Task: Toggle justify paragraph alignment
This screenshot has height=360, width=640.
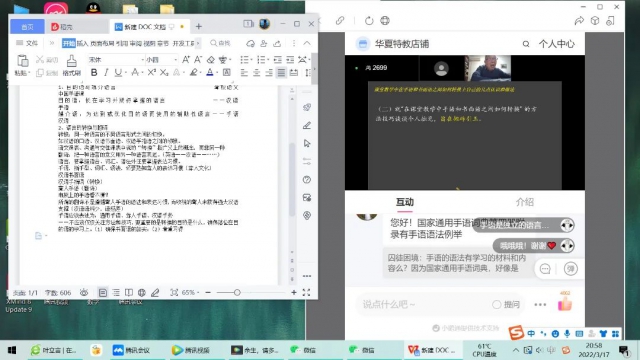Action: (x=281, y=73)
